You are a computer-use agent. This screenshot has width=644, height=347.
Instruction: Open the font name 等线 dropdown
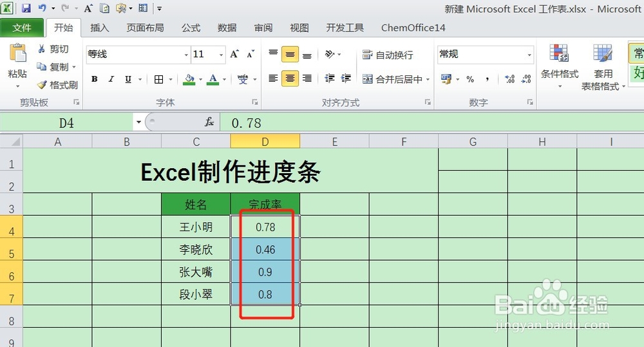[x=186, y=55]
